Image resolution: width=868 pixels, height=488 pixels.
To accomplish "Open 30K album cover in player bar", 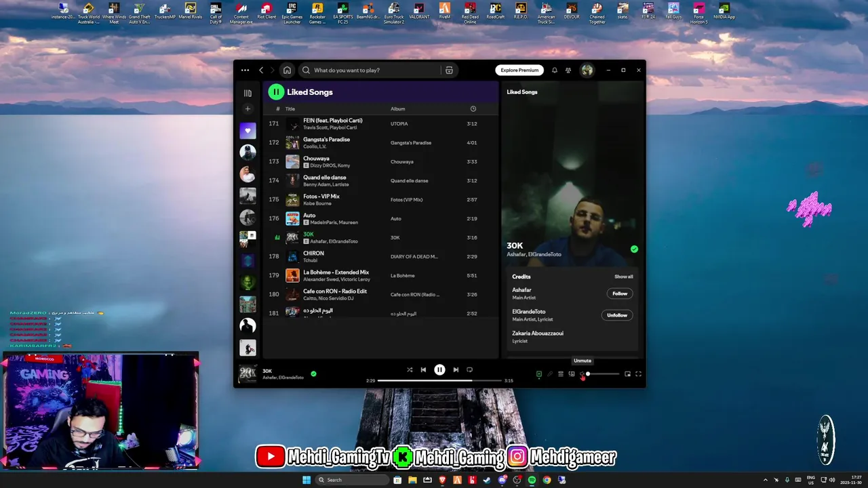I will click(x=248, y=374).
